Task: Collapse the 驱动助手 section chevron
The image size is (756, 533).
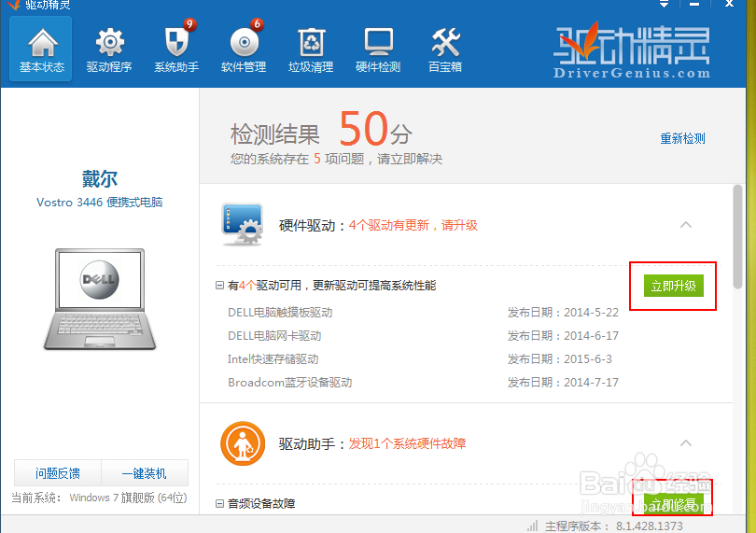Action: tap(686, 443)
